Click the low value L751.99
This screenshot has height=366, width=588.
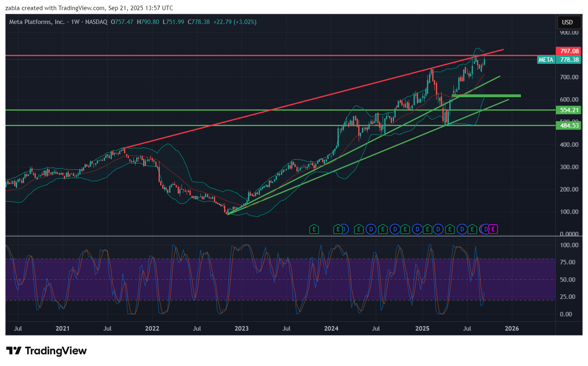click(174, 22)
